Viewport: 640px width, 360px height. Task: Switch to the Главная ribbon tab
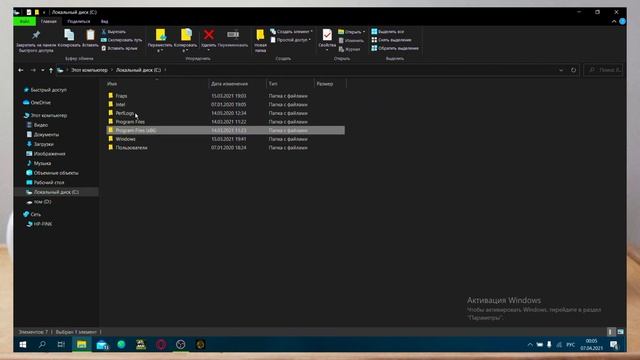pyautogui.click(x=49, y=21)
